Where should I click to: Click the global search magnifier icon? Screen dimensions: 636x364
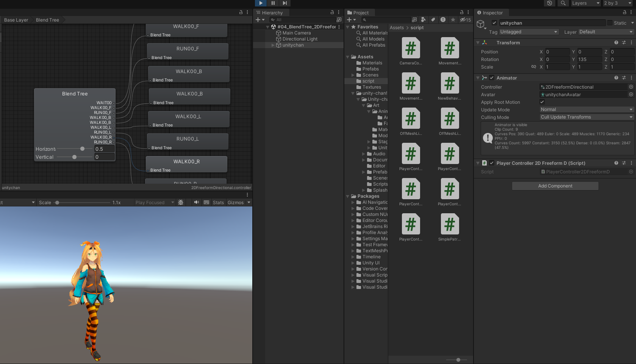563,3
